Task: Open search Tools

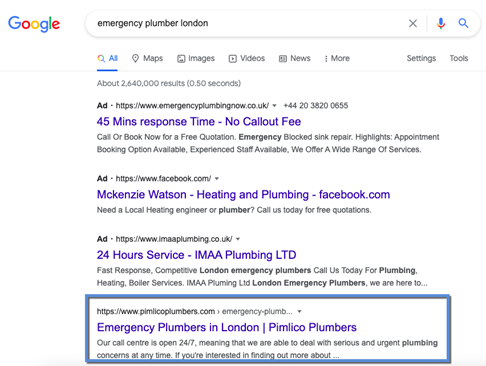Action: point(459,58)
